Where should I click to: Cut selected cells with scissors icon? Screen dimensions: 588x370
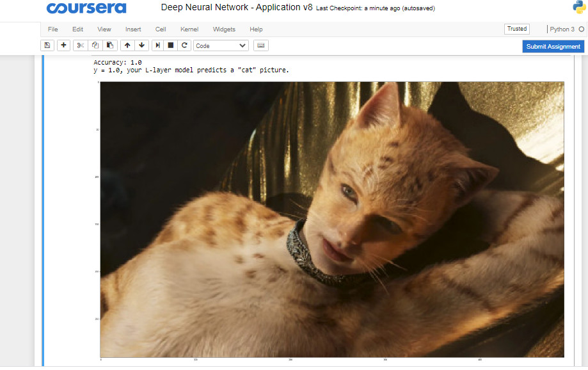80,45
